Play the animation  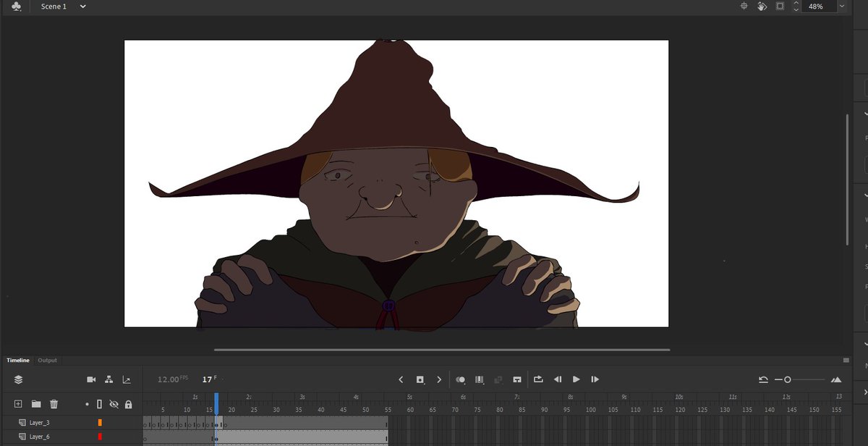[576, 379]
